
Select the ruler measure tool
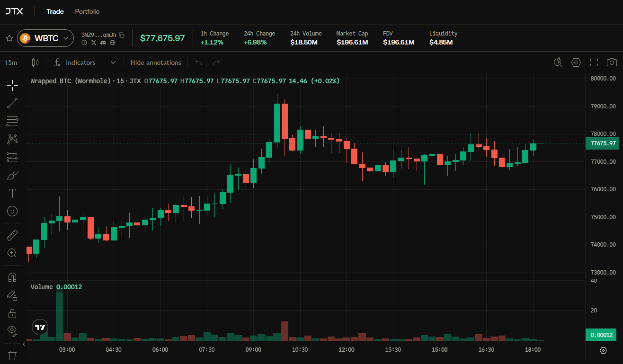click(x=12, y=235)
